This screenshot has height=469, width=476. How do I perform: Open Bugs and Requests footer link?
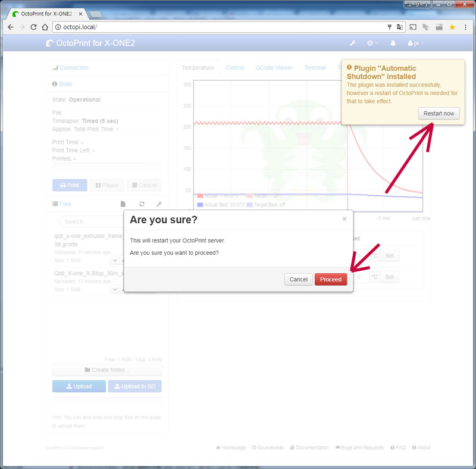359,448
